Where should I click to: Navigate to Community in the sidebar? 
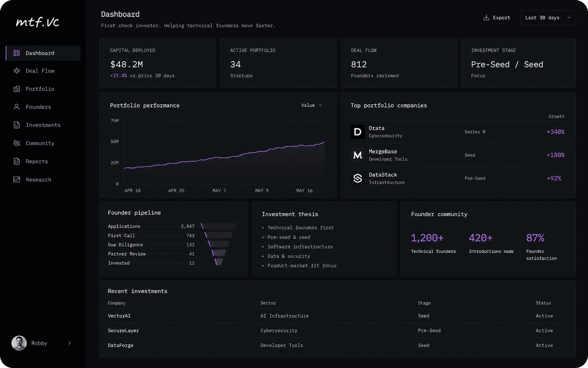43,143
